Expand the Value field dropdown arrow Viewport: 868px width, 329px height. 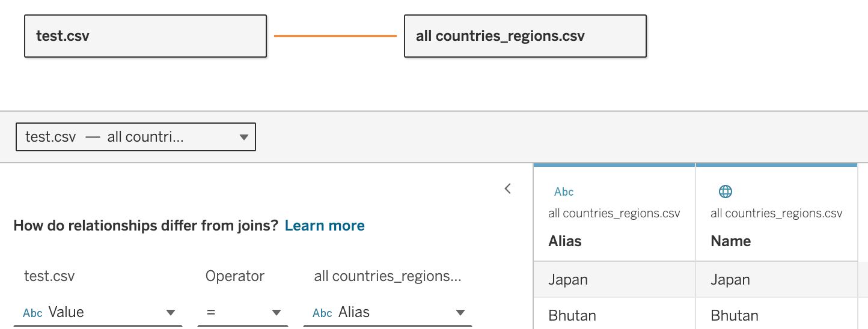coord(171,313)
